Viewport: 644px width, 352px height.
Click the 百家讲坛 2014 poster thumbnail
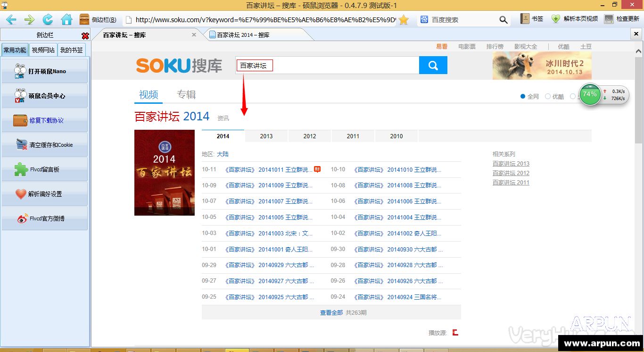coord(164,172)
